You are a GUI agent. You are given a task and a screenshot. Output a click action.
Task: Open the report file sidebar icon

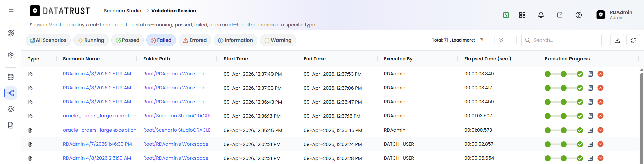11,125
